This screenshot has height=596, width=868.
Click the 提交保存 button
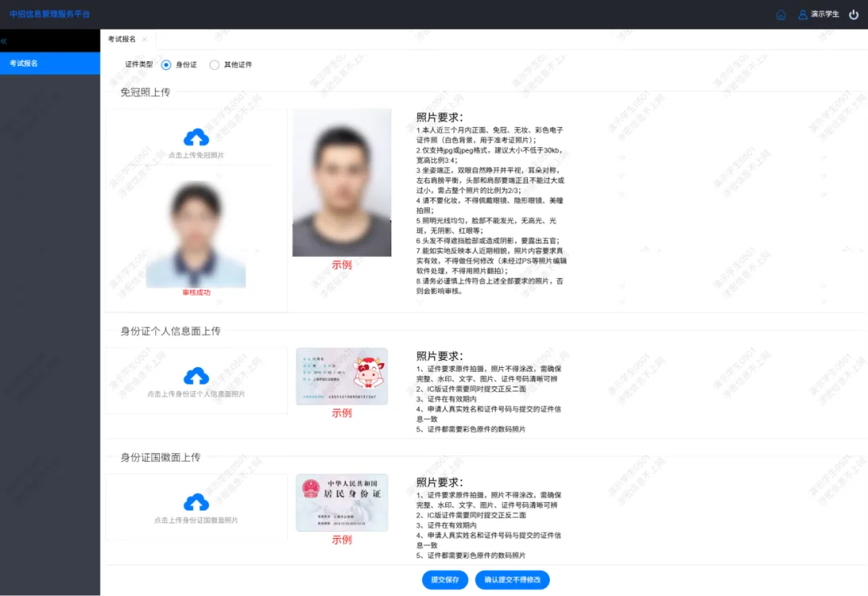(x=444, y=579)
